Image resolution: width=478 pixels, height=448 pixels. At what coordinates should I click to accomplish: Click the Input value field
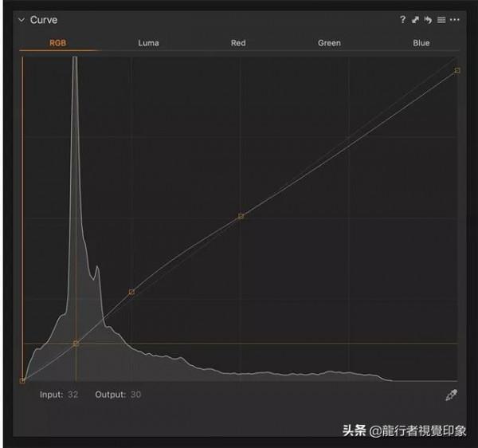(72, 395)
